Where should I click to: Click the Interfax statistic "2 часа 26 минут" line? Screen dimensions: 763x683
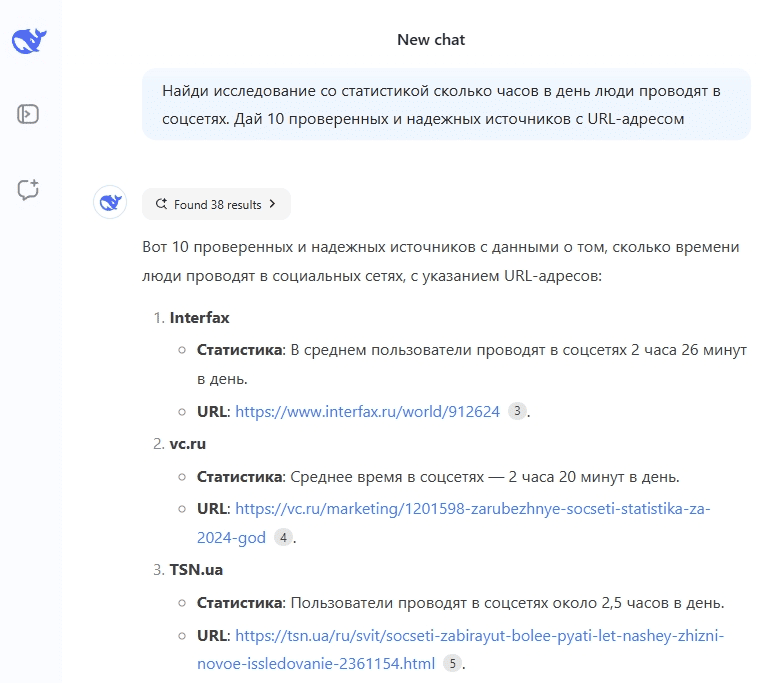pos(471,351)
